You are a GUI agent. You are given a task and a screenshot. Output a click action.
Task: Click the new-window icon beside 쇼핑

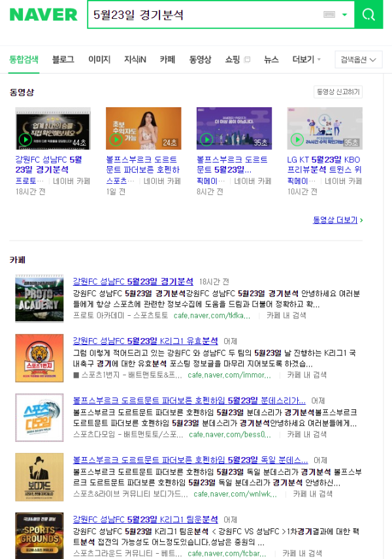(x=247, y=59)
